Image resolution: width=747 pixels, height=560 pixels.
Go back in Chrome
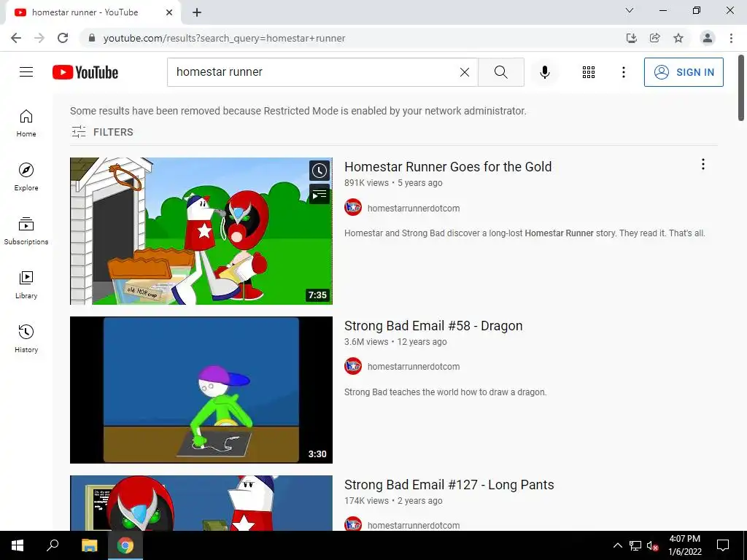(16, 38)
